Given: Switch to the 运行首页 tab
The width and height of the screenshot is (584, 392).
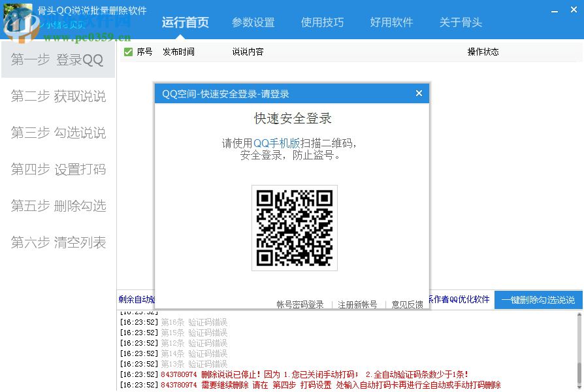Looking at the screenshot, I should pyautogui.click(x=186, y=22).
